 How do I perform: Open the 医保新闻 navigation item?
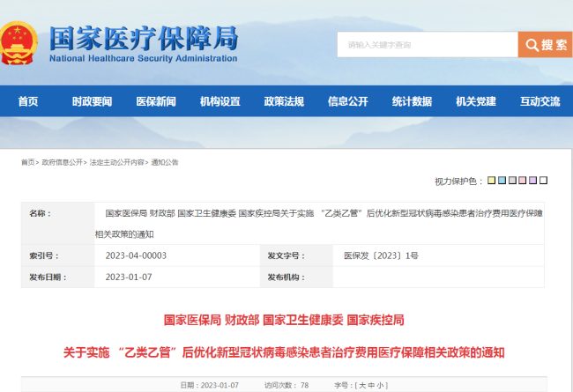pyautogui.click(x=156, y=101)
